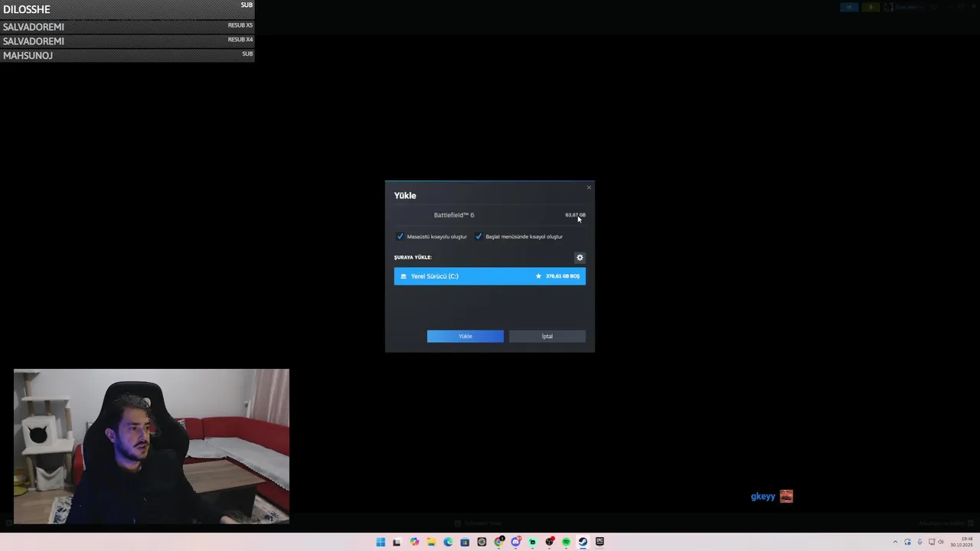Click the gkeyy chat username

point(763,497)
